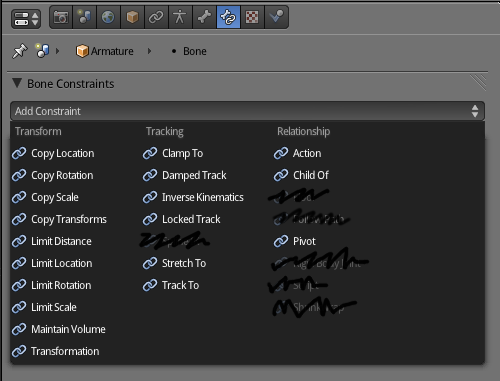Open the editor type selector button

click(x=26, y=18)
